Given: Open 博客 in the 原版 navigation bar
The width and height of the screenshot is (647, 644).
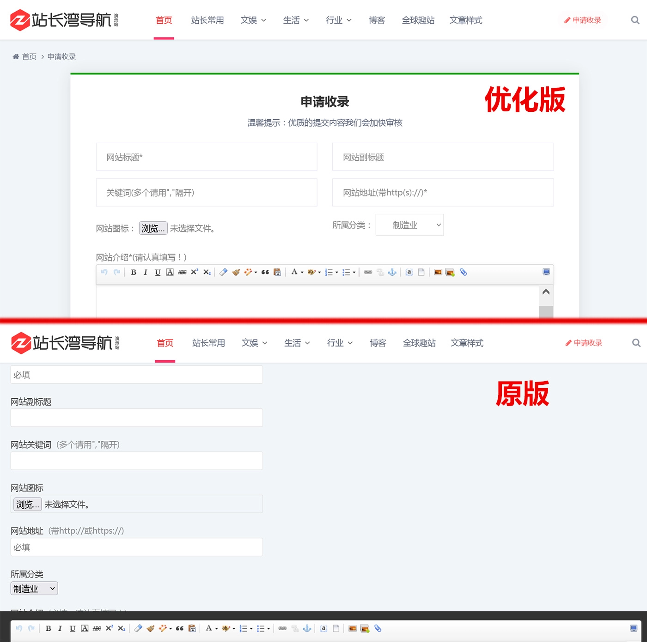Looking at the screenshot, I should [x=378, y=343].
